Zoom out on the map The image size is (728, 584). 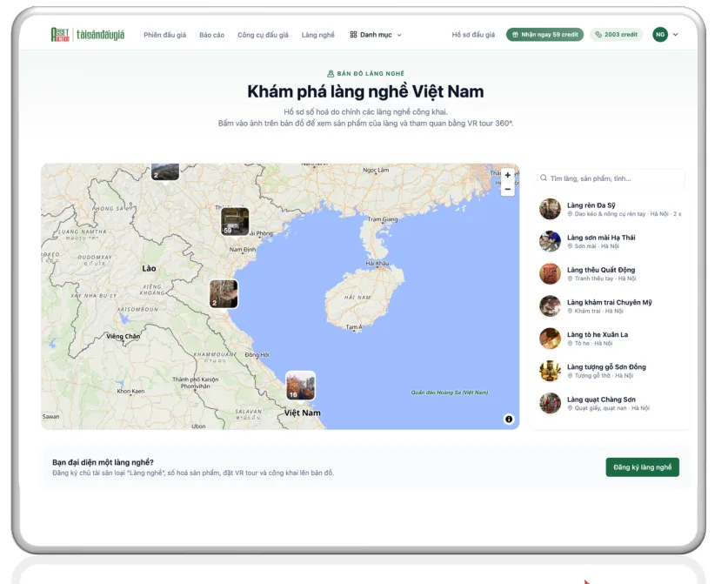point(507,189)
